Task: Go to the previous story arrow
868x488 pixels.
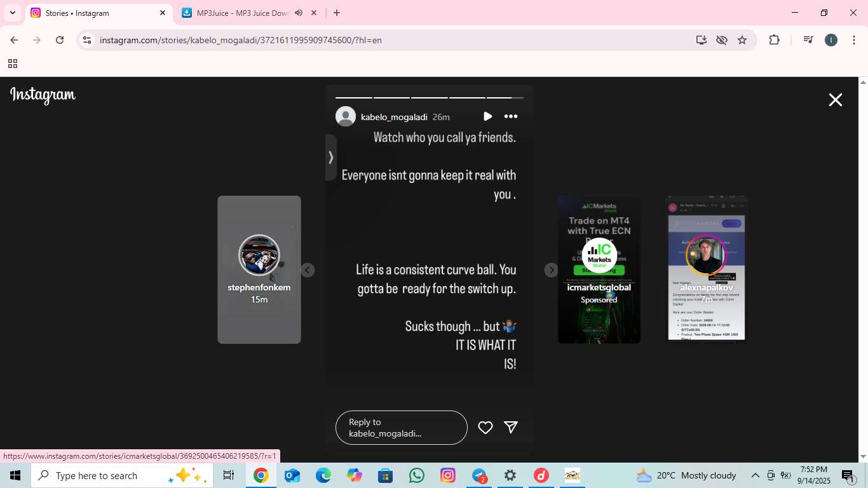Action: click(308, 270)
